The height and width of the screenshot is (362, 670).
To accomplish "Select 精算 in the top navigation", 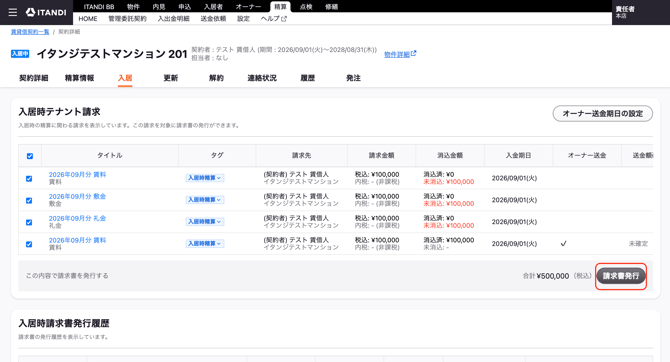I will point(280,6).
